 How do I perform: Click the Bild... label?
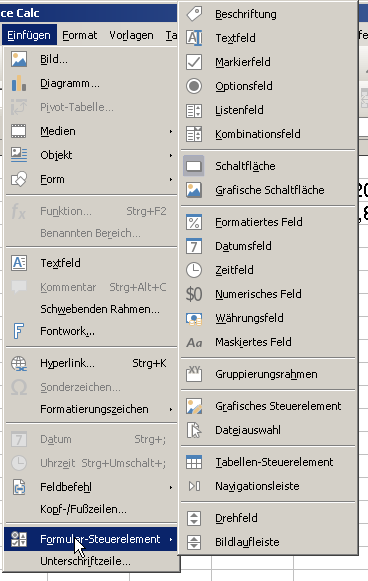pyautogui.click(x=54, y=59)
